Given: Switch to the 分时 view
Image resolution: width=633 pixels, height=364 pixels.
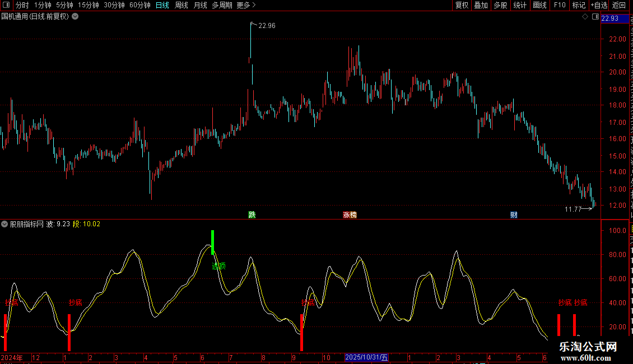Looking at the screenshot, I should [22, 5].
